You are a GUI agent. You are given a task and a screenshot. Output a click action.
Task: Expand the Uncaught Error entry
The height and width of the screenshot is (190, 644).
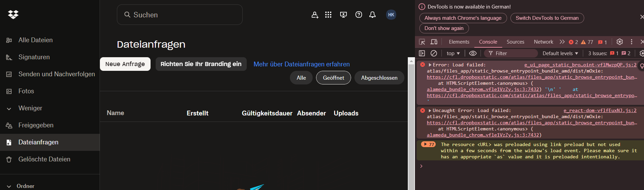(x=430, y=110)
